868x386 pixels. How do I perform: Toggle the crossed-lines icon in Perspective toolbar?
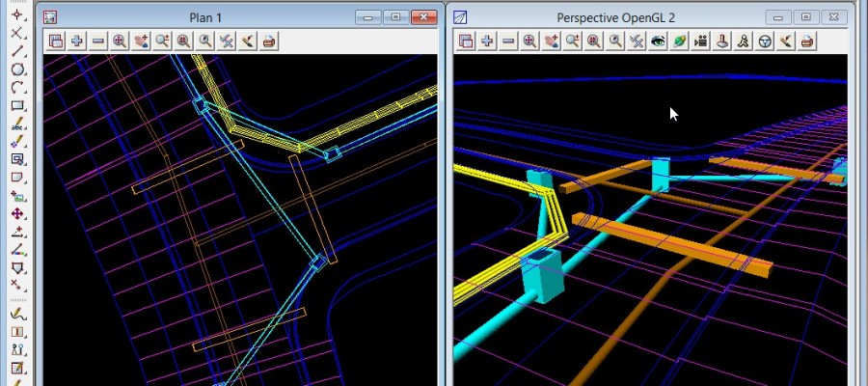point(637,41)
